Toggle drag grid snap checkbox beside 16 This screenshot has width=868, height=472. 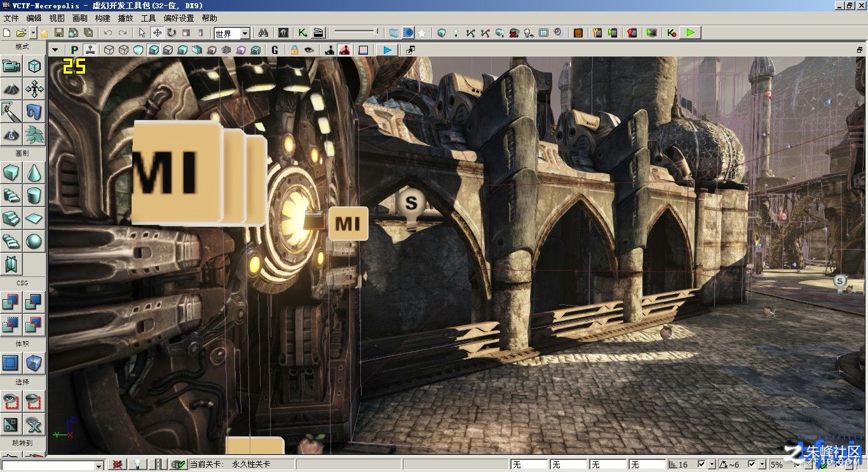(x=702, y=464)
